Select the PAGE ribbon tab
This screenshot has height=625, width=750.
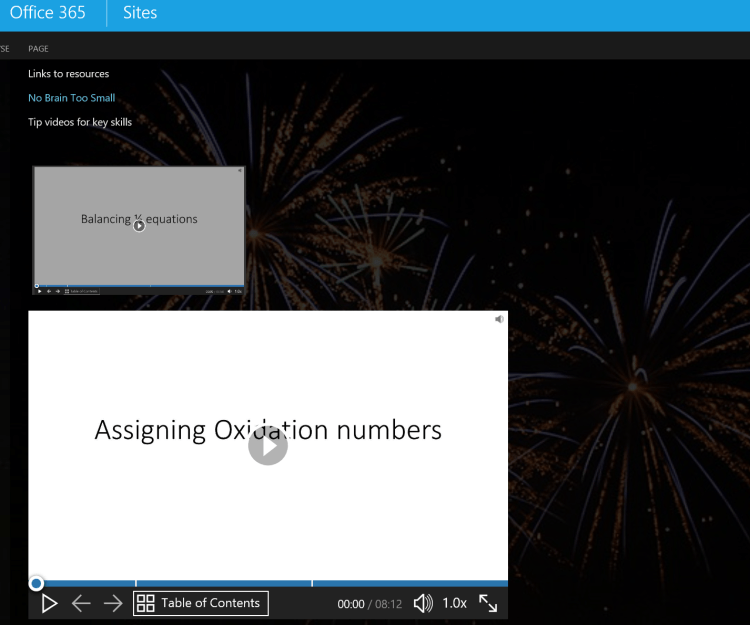click(x=38, y=48)
